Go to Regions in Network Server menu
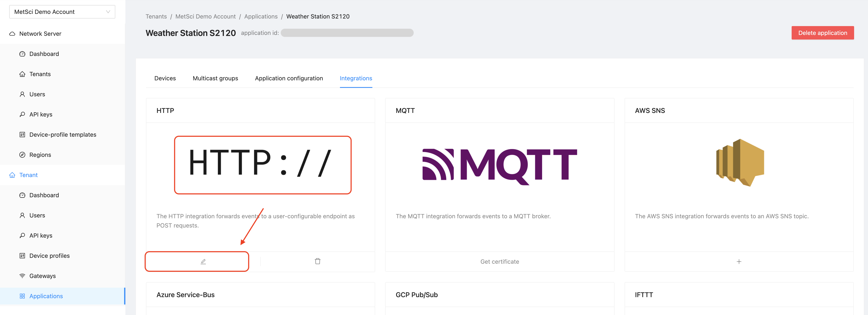The height and width of the screenshot is (315, 868). pos(40,155)
